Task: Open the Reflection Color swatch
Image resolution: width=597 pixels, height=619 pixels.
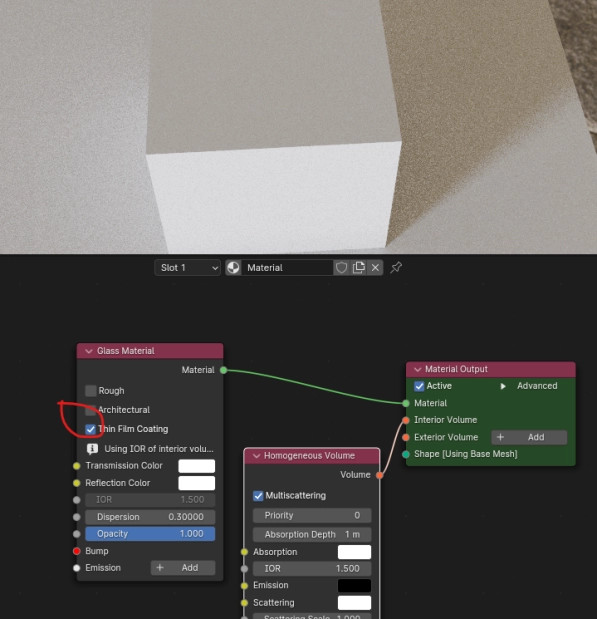Action: click(x=197, y=483)
